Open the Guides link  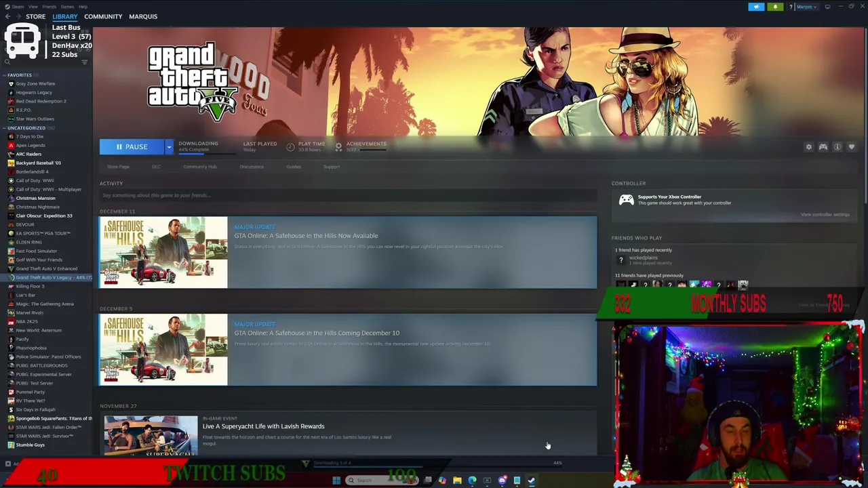tap(294, 167)
